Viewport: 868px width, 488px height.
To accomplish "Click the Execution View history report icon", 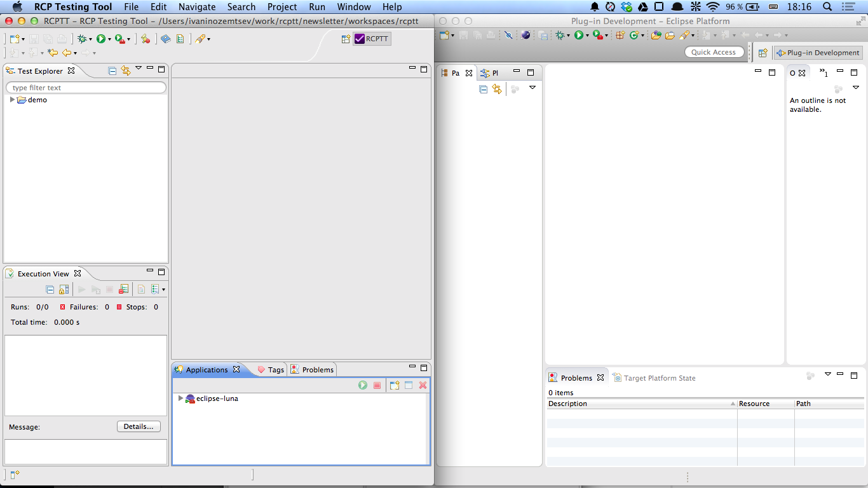I will coord(156,289).
